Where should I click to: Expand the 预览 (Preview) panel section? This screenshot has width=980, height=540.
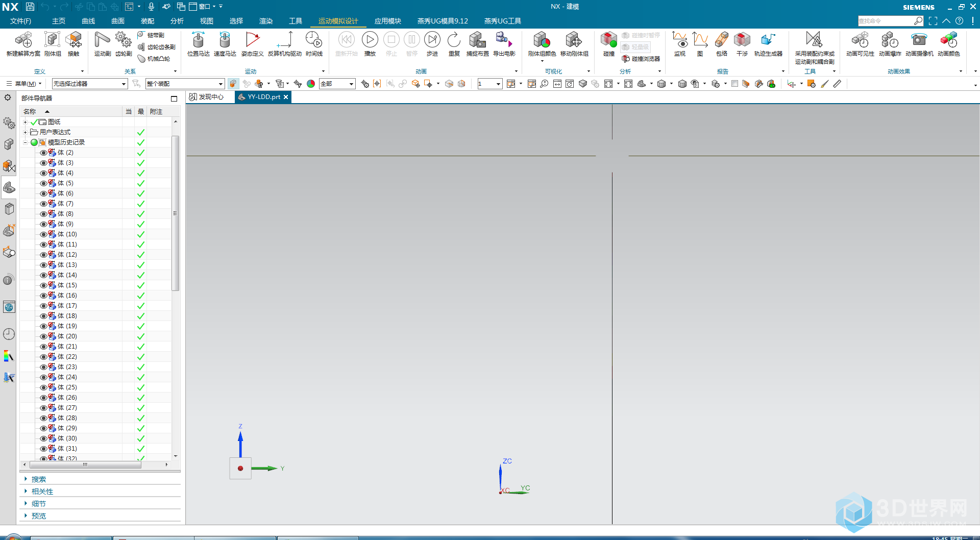[26, 516]
